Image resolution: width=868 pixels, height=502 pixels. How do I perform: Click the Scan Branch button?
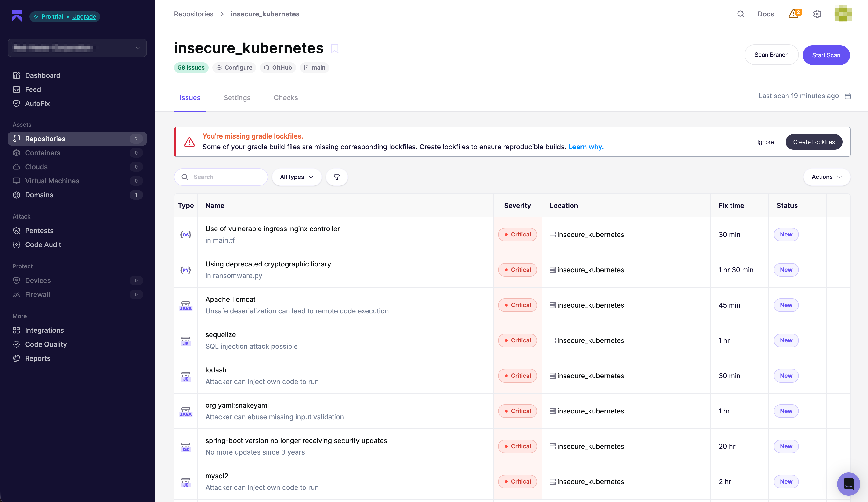[771, 55]
